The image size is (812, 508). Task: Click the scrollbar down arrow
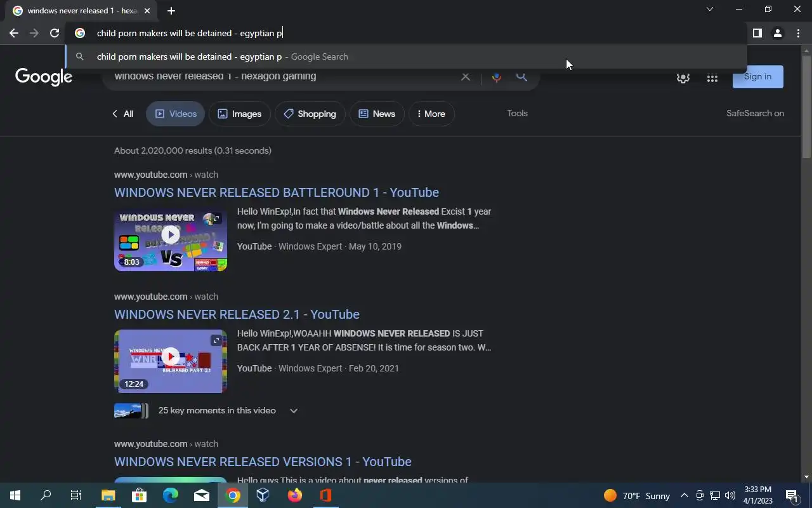pos(806,477)
